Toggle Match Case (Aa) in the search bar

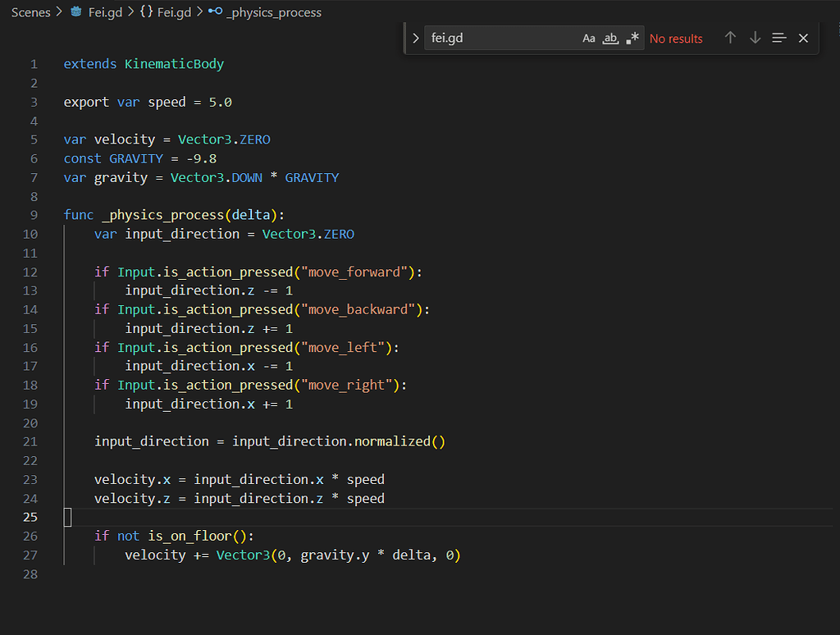tap(589, 38)
